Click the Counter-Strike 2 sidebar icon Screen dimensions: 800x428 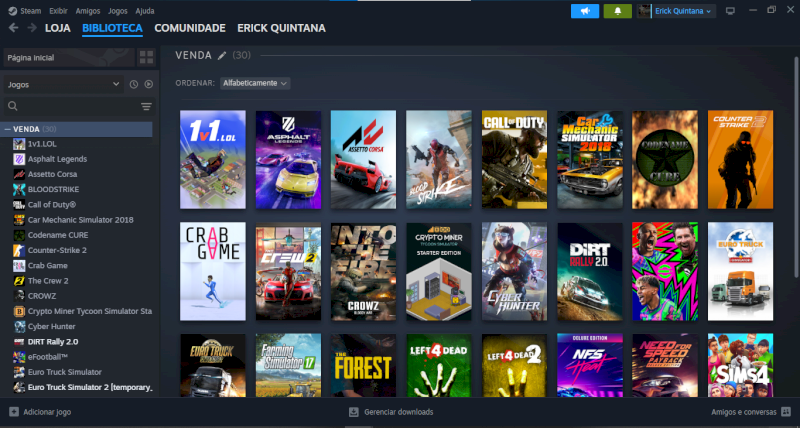19,250
